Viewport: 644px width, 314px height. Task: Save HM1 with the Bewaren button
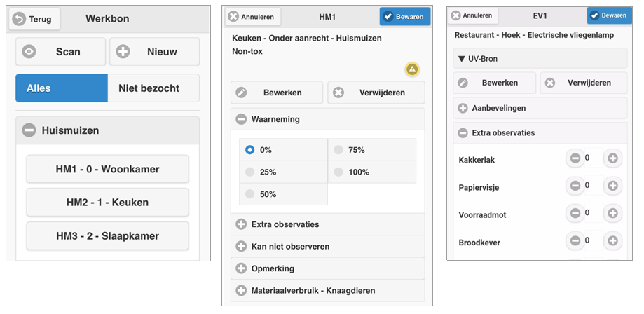pos(405,16)
